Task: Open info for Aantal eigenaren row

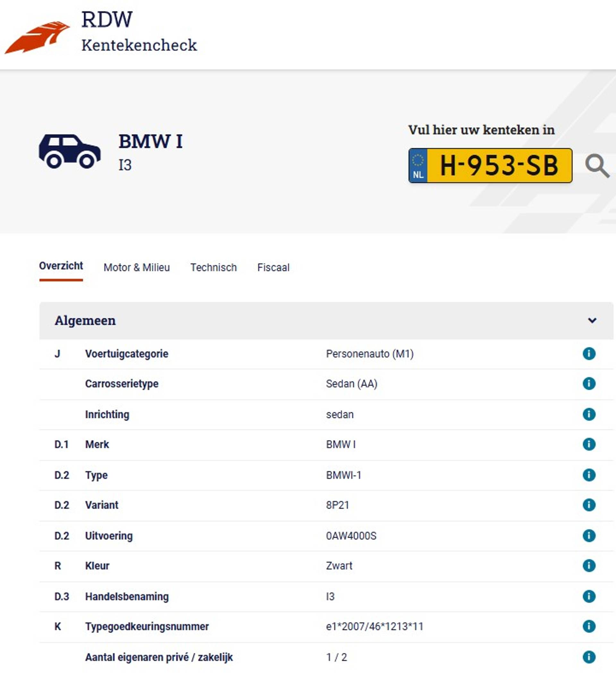Action: (x=589, y=657)
